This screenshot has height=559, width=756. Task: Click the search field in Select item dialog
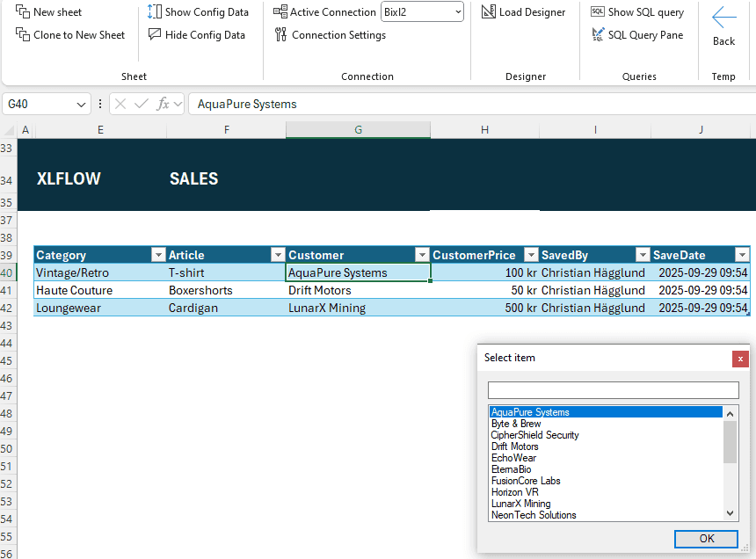pos(613,390)
